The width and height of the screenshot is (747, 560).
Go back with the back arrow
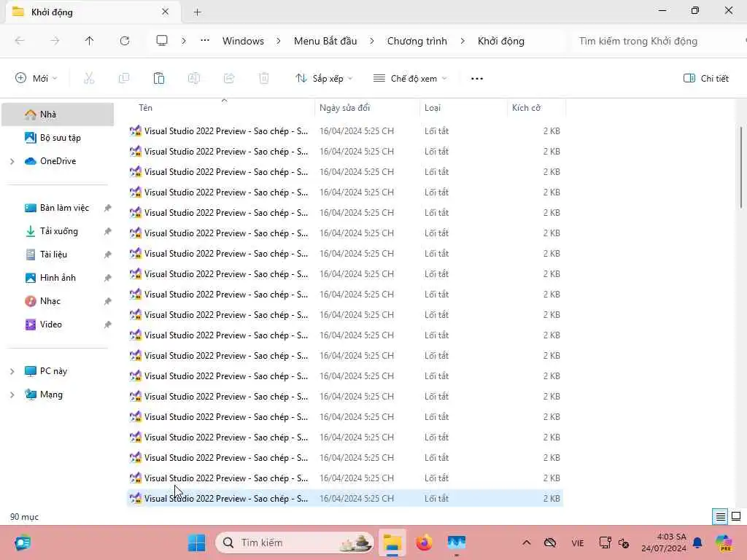coord(20,41)
